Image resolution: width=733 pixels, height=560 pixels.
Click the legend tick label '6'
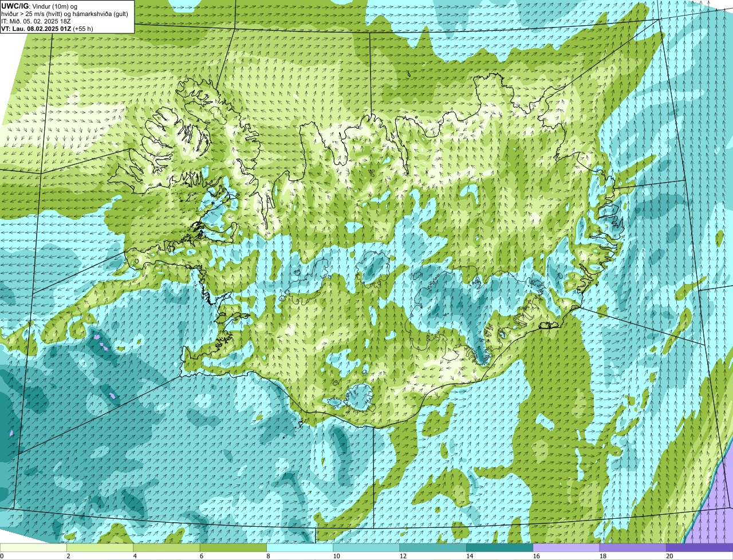tap(201, 556)
